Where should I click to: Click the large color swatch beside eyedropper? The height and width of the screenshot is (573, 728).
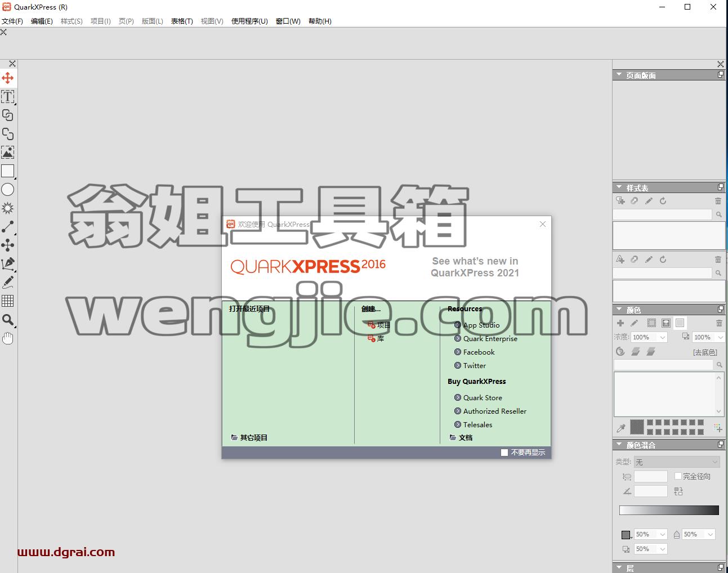coord(637,427)
